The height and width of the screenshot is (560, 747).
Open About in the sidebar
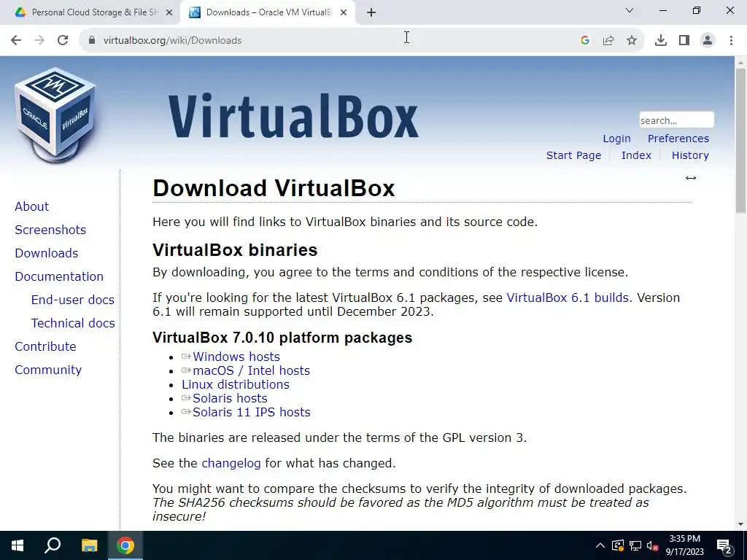31,206
